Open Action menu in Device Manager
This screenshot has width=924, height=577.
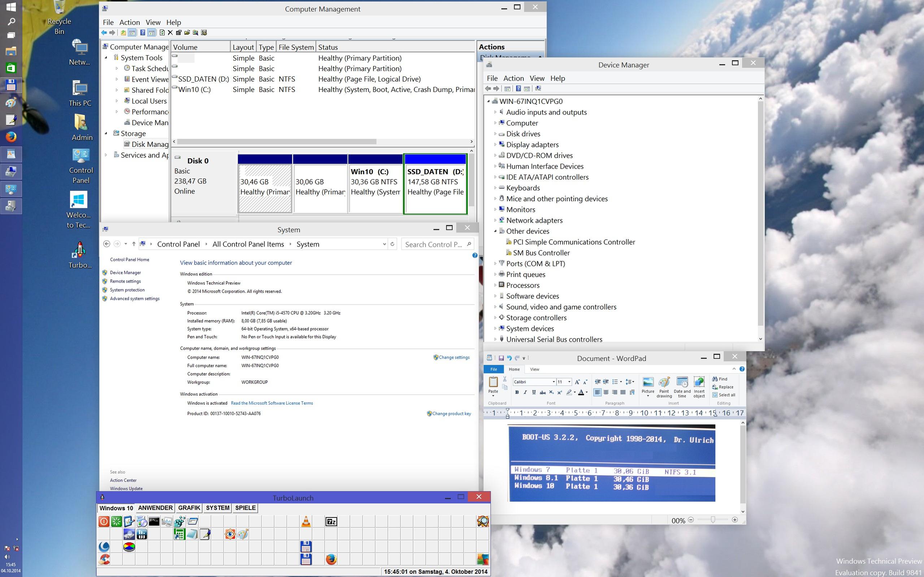[513, 78]
